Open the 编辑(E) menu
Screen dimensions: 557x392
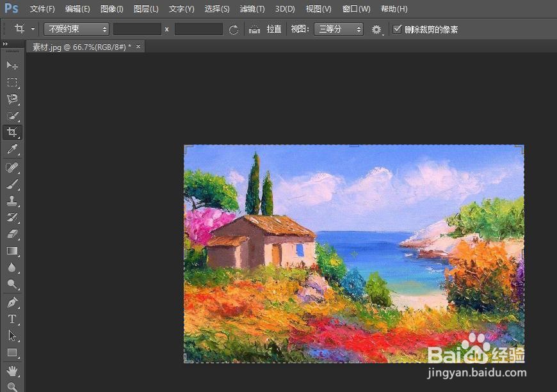pyautogui.click(x=77, y=8)
